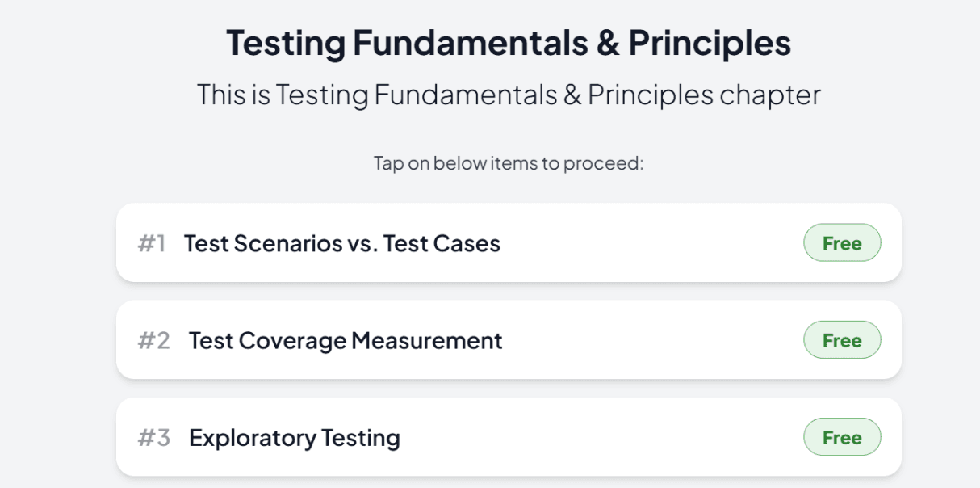Click the Free badge on Test Coverage Measurement
The height and width of the screenshot is (488, 980).
(842, 340)
